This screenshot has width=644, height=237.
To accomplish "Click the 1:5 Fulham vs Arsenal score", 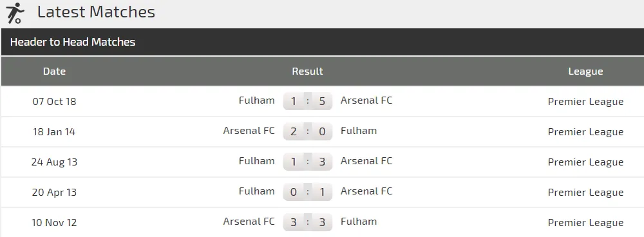I will tap(308, 101).
